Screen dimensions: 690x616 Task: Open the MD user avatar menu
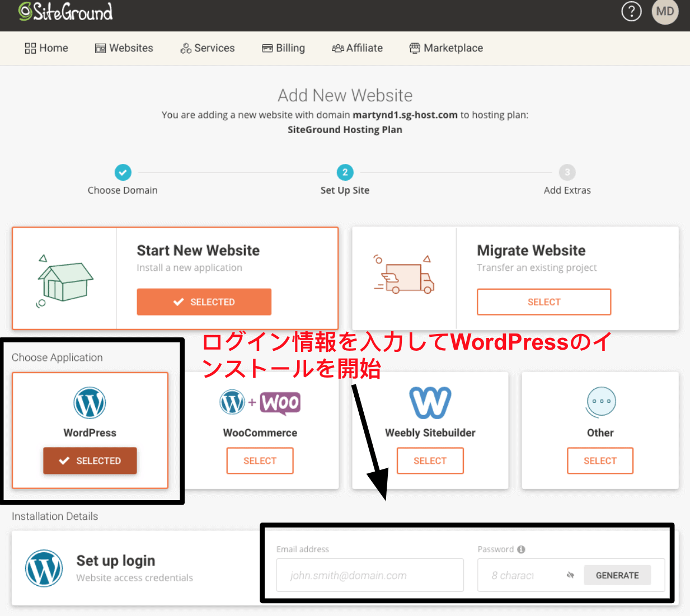click(x=665, y=11)
